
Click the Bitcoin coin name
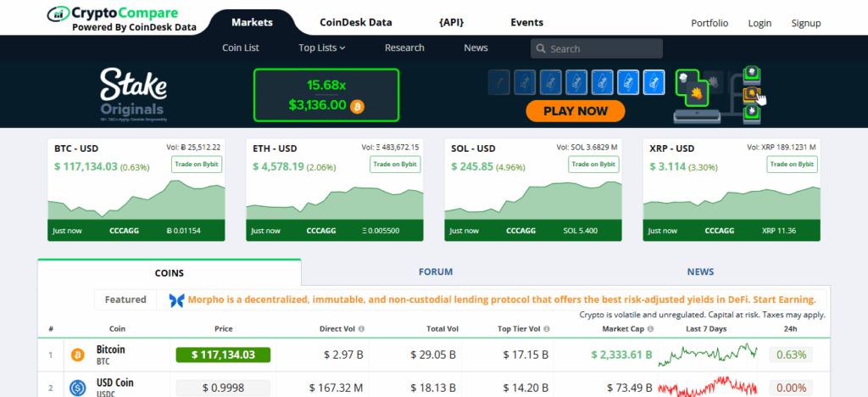pos(111,349)
